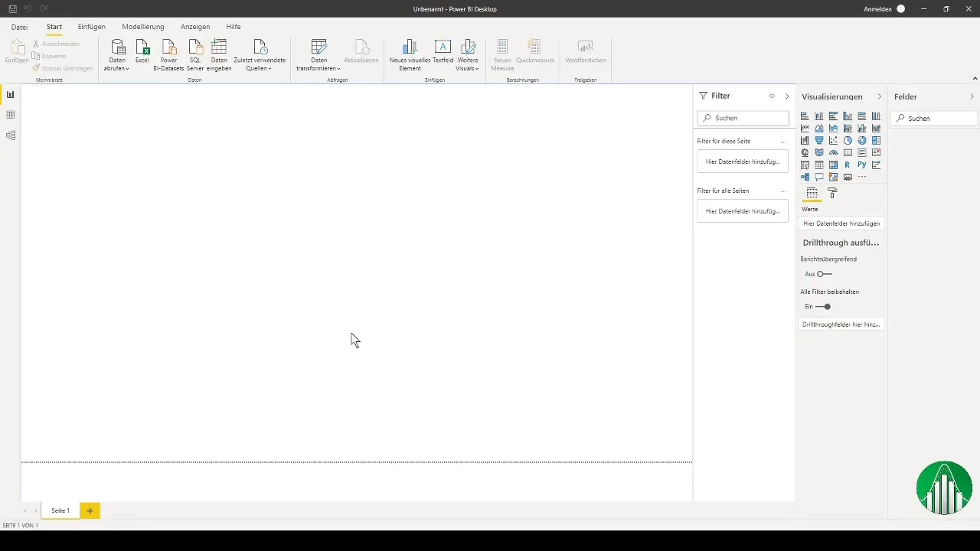Collapse the Felder pane

click(972, 97)
